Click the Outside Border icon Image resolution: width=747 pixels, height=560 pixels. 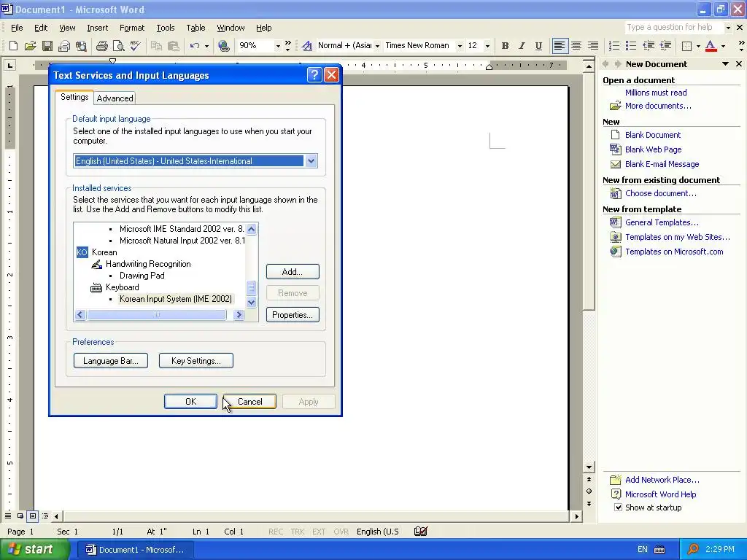[686, 46]
